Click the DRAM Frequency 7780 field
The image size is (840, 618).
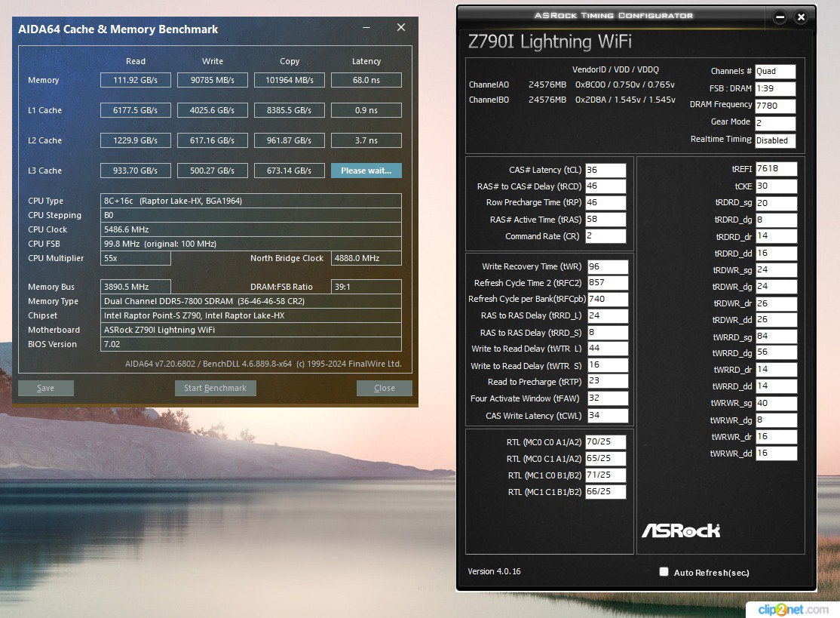tap(775, 106)
